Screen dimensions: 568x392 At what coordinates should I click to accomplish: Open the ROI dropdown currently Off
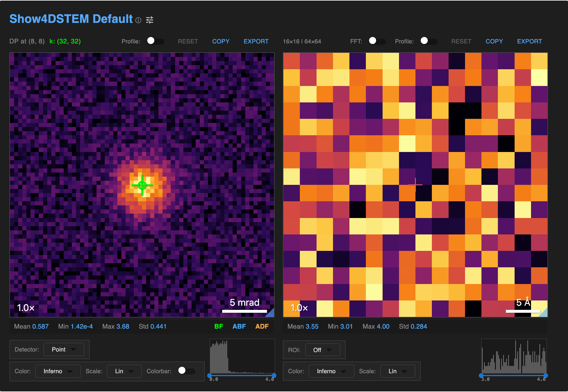click(x=322, y=350)
